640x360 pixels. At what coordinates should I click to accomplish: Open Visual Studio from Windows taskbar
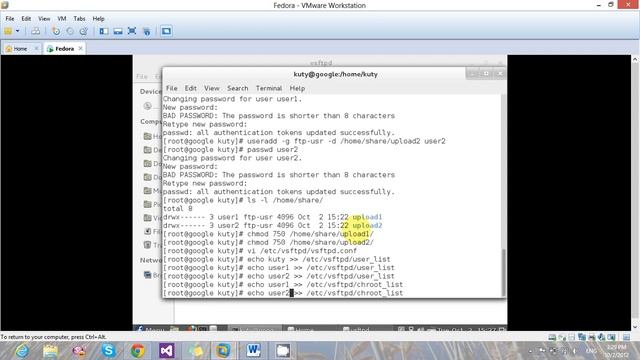click(167, 351)
